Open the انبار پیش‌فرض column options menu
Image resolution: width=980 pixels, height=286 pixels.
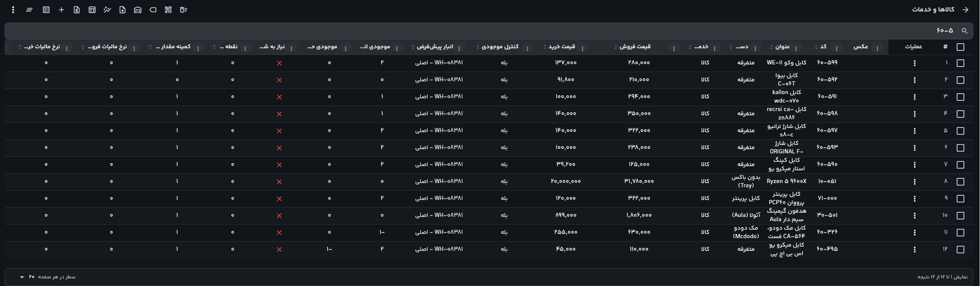pyautogui.click(x=459, y=49)
